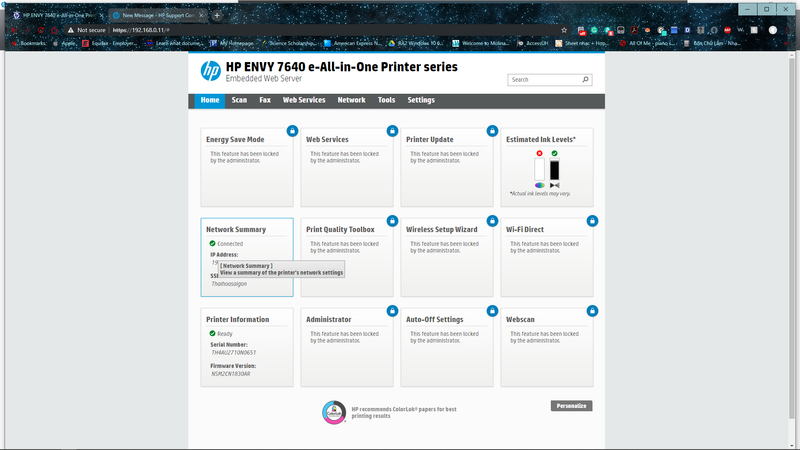Click the lock icon on Web Services card
800x450 pixels.
tap(392, 131)
